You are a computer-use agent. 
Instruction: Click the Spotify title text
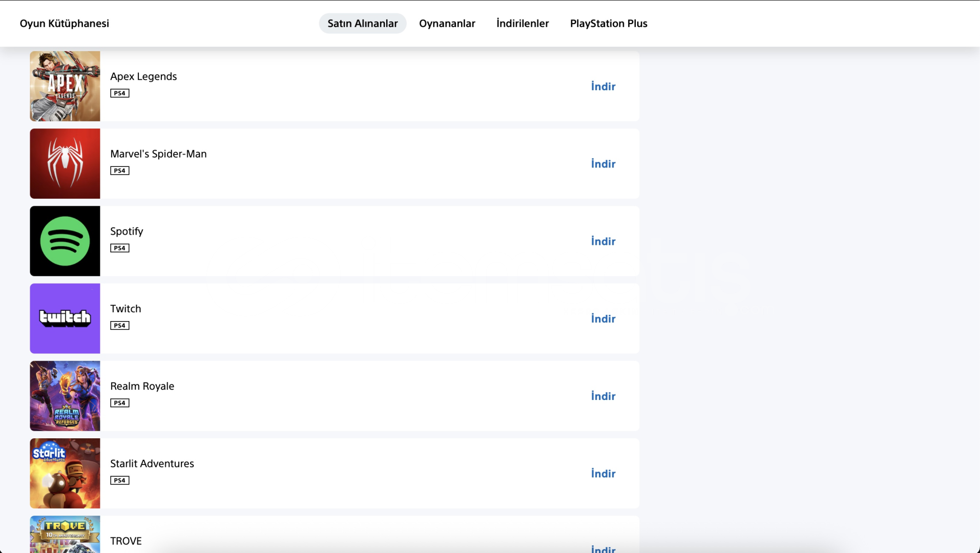[x=127, y=231]
